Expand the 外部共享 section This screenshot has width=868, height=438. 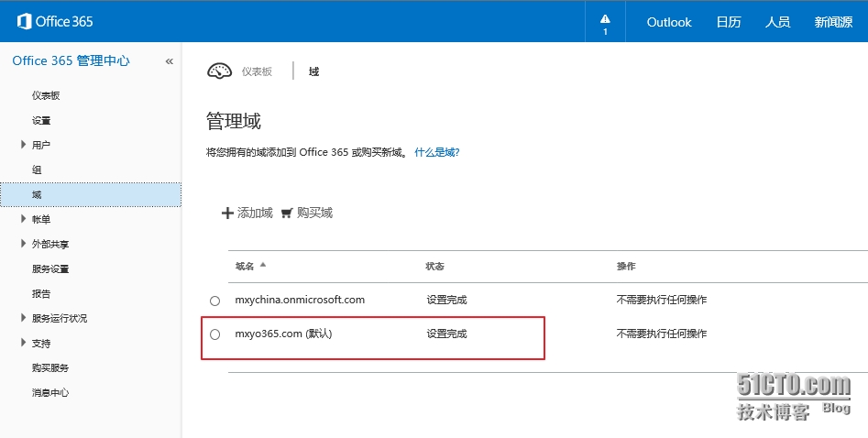click(23, 244)
